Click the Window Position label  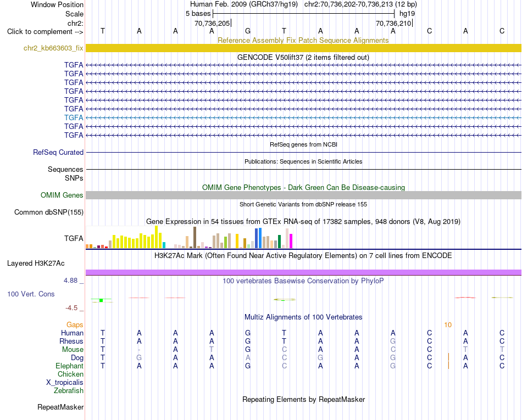57,4
